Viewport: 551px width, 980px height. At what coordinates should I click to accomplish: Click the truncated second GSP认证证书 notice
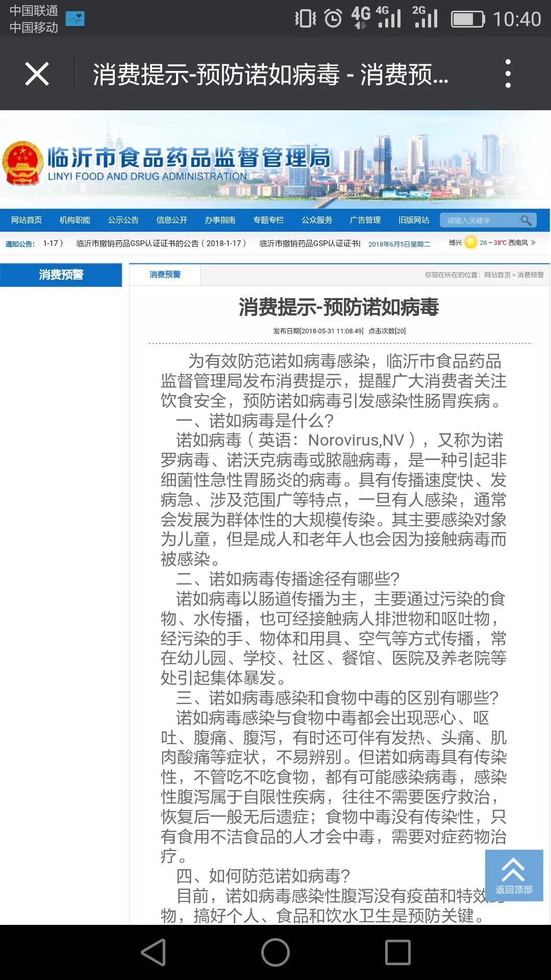point(310,243)
